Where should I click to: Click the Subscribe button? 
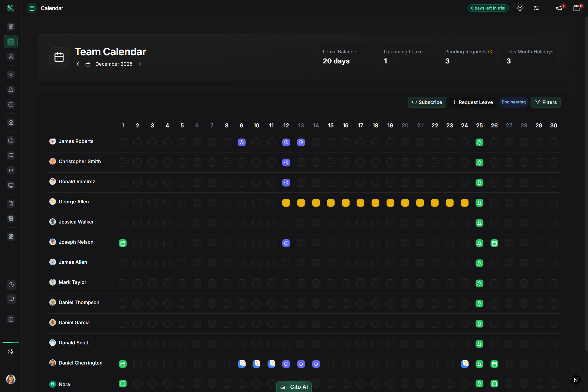(x=427, y=102)
